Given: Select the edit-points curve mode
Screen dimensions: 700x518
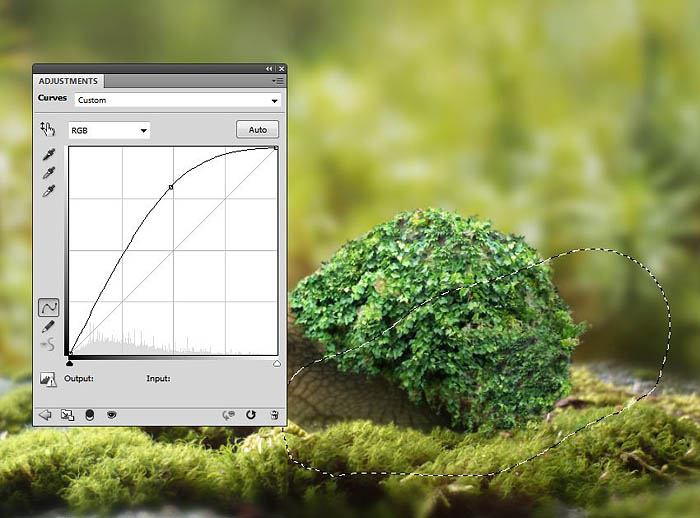Looking at the screenshot, I should (x=48, y=308).
